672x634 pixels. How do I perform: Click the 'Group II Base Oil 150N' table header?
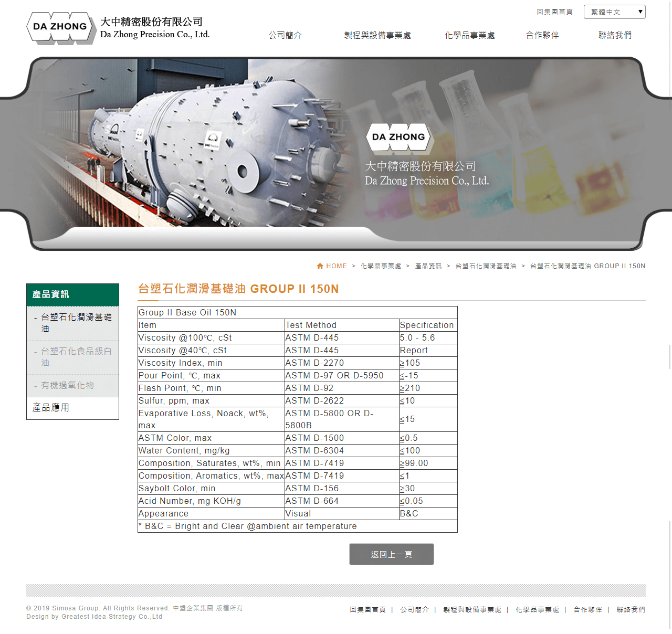298,313
